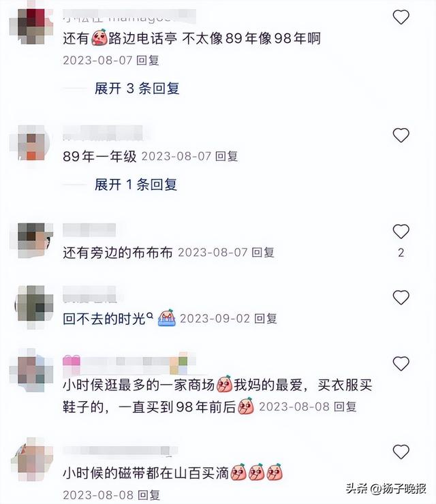Expand 展开 1 条回复 replies
436x504 pixels.
point(136,185)
